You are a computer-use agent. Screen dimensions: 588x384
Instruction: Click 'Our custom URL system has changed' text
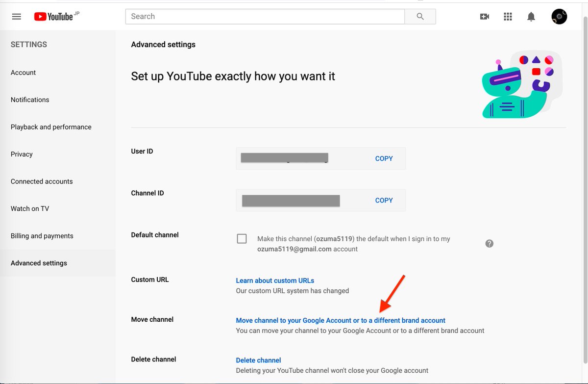click(x=293, y=291)
